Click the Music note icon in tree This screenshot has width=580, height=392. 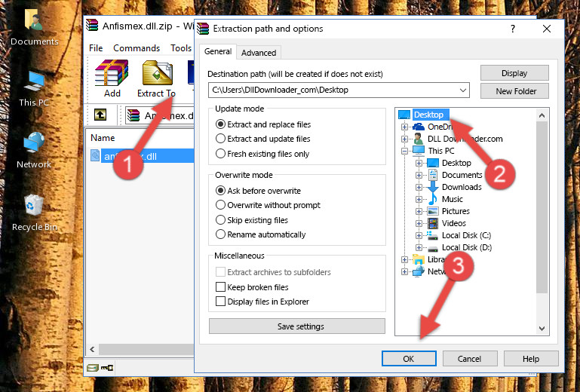click(x=432, y=199)
